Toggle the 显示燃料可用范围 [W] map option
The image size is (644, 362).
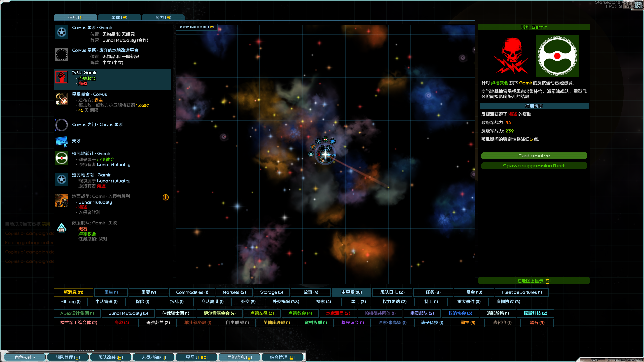tap(197, 27)
